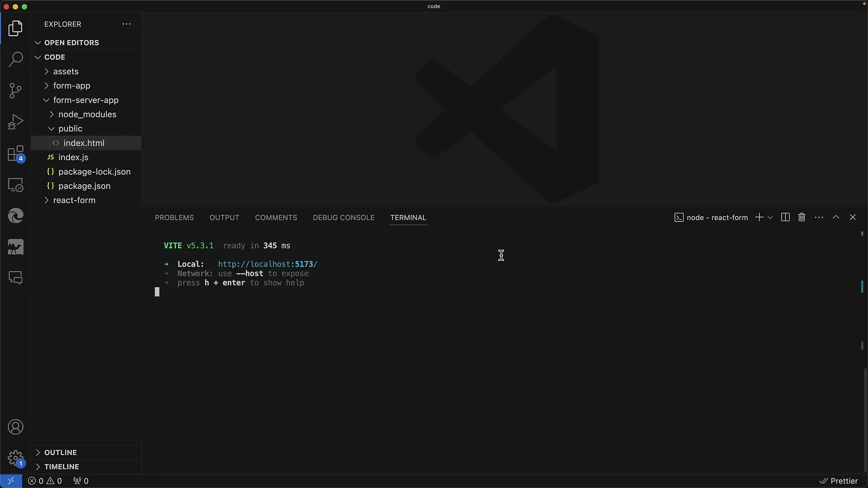Screen dimensions: 868x488
Task: Click the add new terminal button
Action: (x=759, y=217)
